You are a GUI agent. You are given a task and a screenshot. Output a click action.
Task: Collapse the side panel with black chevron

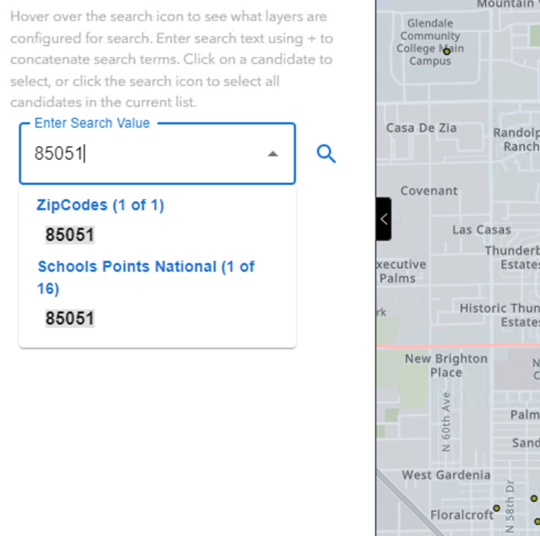click(x=384, y=219)
